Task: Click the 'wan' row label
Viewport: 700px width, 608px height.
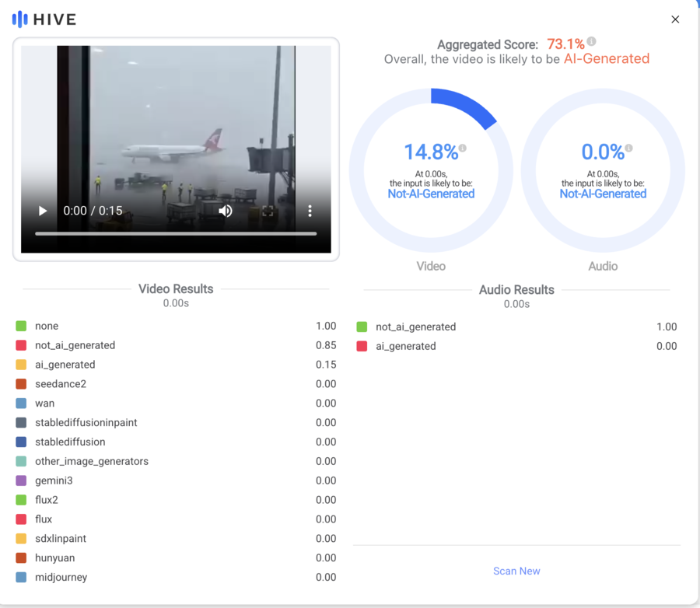Action: coord(44,403)
